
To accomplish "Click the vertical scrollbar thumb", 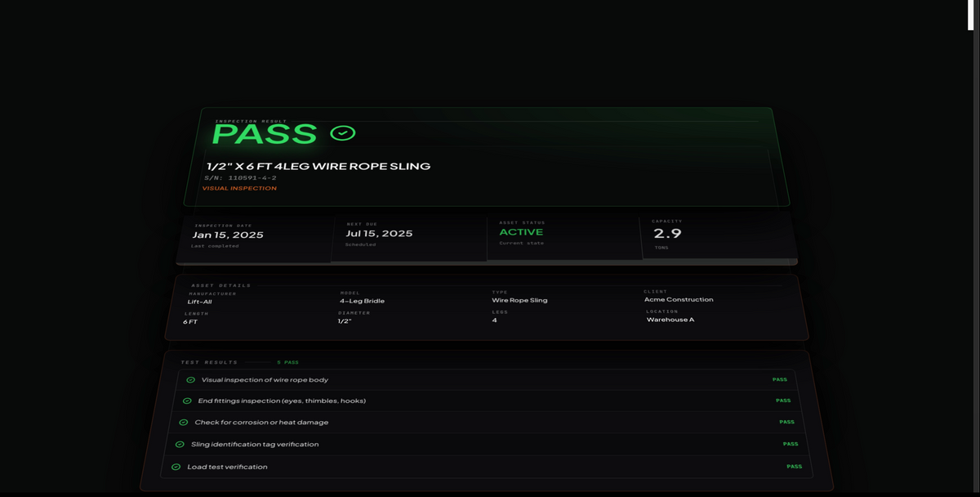I will [x=971, y=15].
